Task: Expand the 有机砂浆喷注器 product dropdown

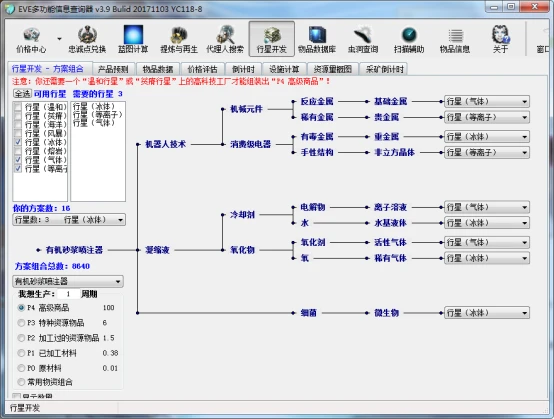Action: (68, 281)
